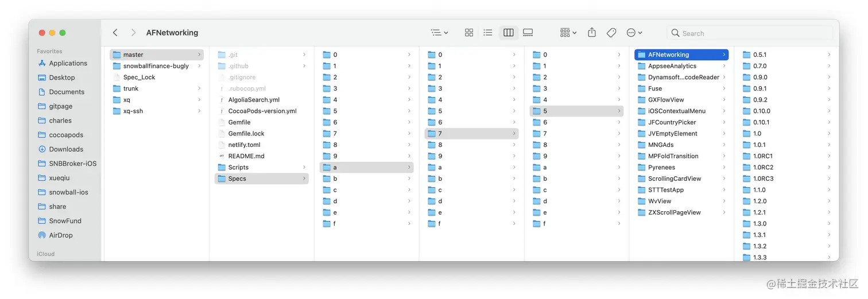Click the Search field
This screenshot has width=868, height=299.
pos(749,33)
